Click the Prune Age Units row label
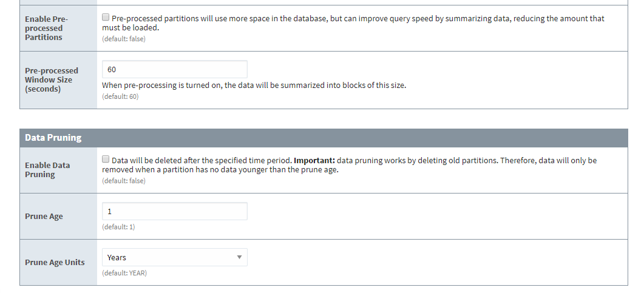Screen dimensions: 644x293 pyautogui.click(x=55, y=263)
